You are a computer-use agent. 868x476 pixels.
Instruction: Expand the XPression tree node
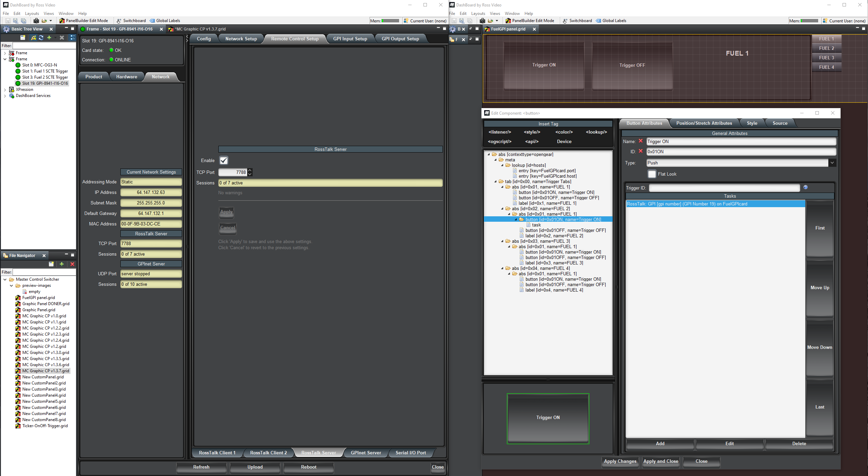point(5,90)
